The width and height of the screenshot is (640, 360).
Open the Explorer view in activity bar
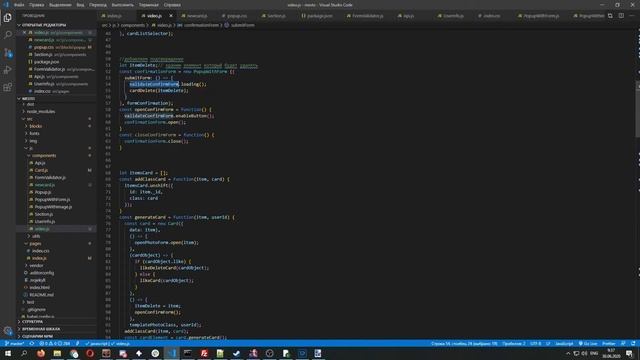8,18
